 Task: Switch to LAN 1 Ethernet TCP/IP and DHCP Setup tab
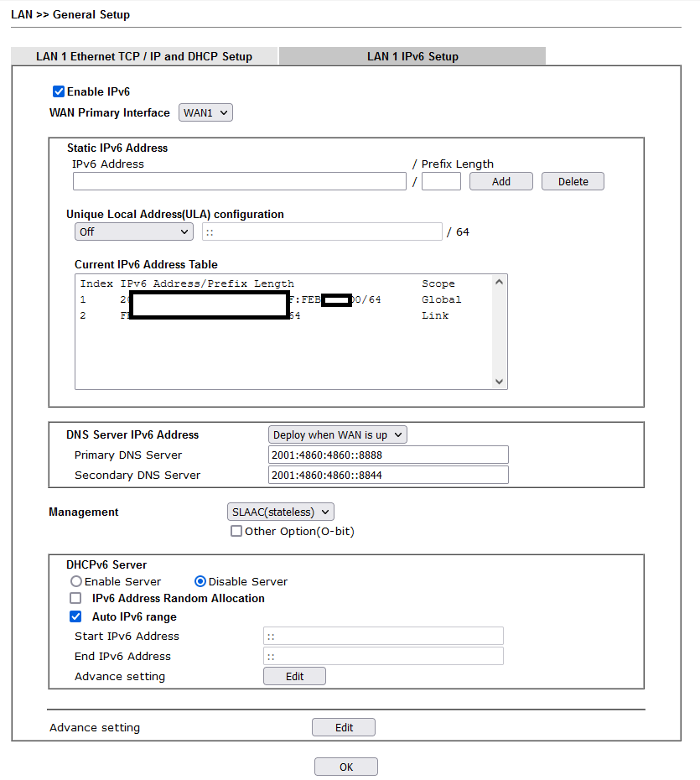click(x=144, y=56)
